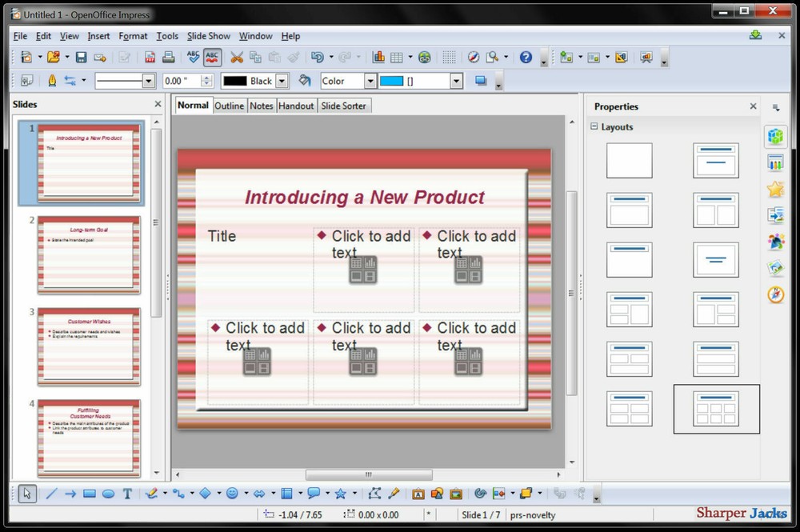Select the blank layout in Layouts panel
Image resolution: width=800 pixels, height=532 pixels.
[629, 160]
